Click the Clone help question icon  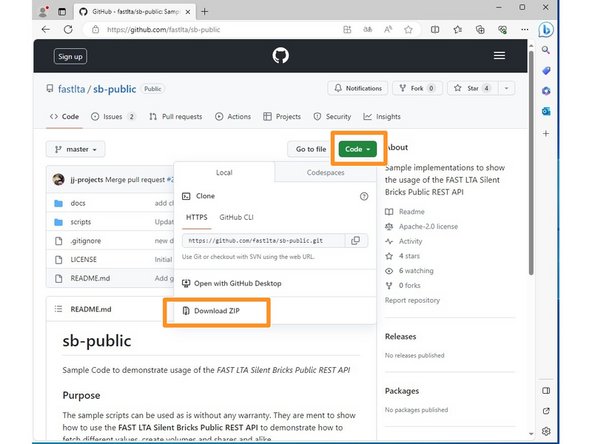[x=364, y=196]
